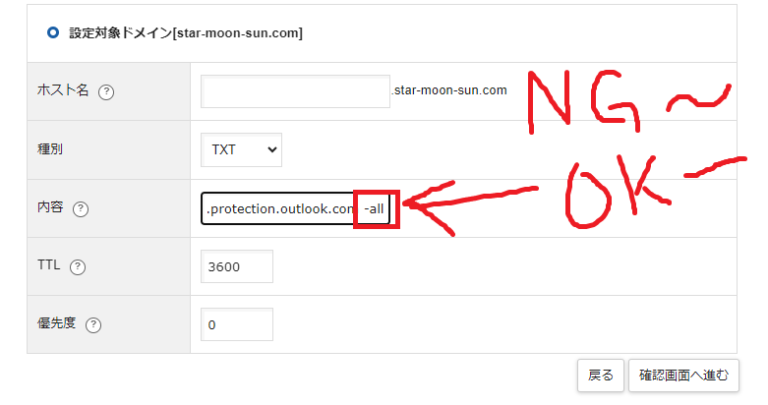Focus the TTL field showing 3600
768x405 pixels.
click(237, 266)
